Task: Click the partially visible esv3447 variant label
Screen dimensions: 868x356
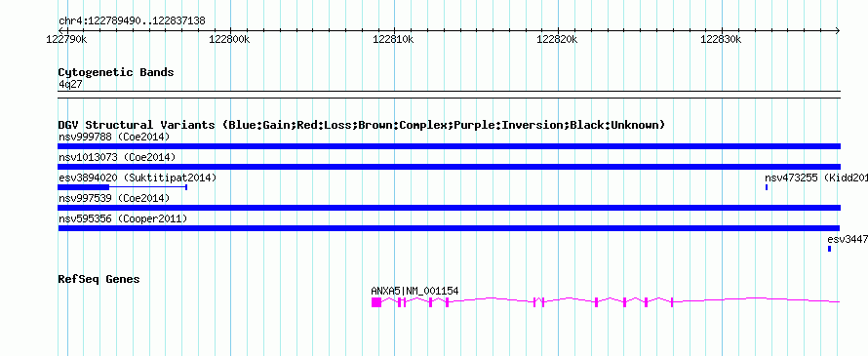Action: tap(848, 239)
